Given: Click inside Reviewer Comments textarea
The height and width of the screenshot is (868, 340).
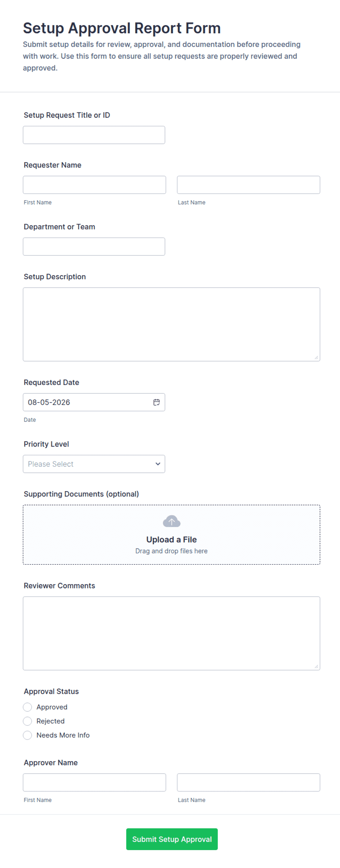Looking at the screenshot, I should pyautogui.click(x=171, y=633).
